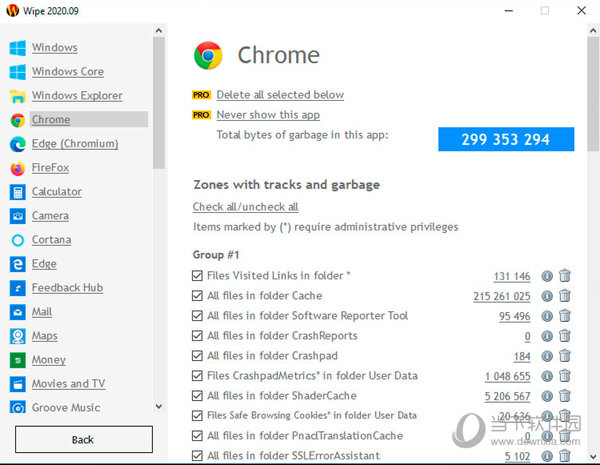600x465 pixels.
Task: Click the Feedback Hub icon
Action: coord(18,288)
